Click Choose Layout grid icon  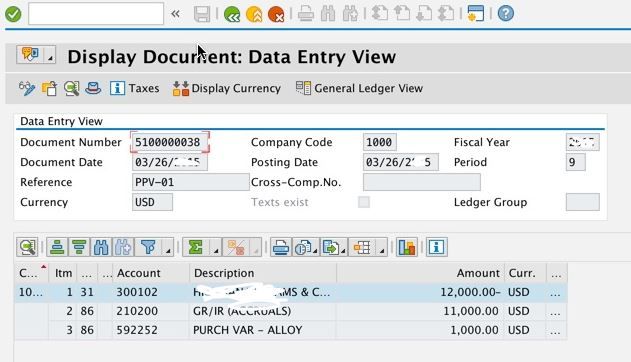tap(362, 247)
